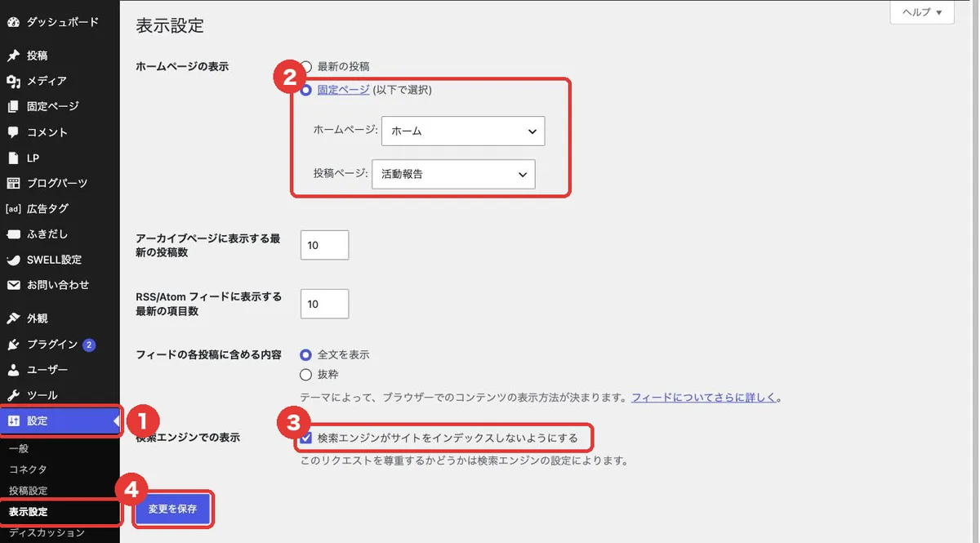Click the sliders icon beside 設定

(13, 421)
